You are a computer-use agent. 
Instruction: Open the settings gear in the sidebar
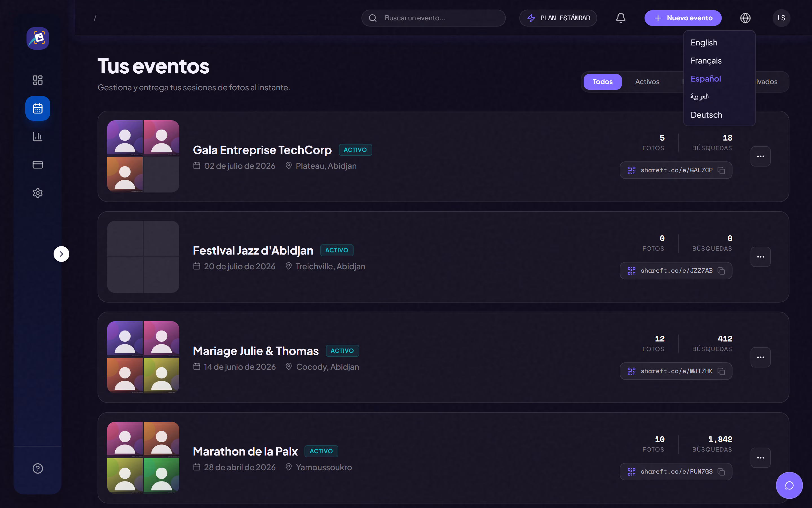coord(37,193)
